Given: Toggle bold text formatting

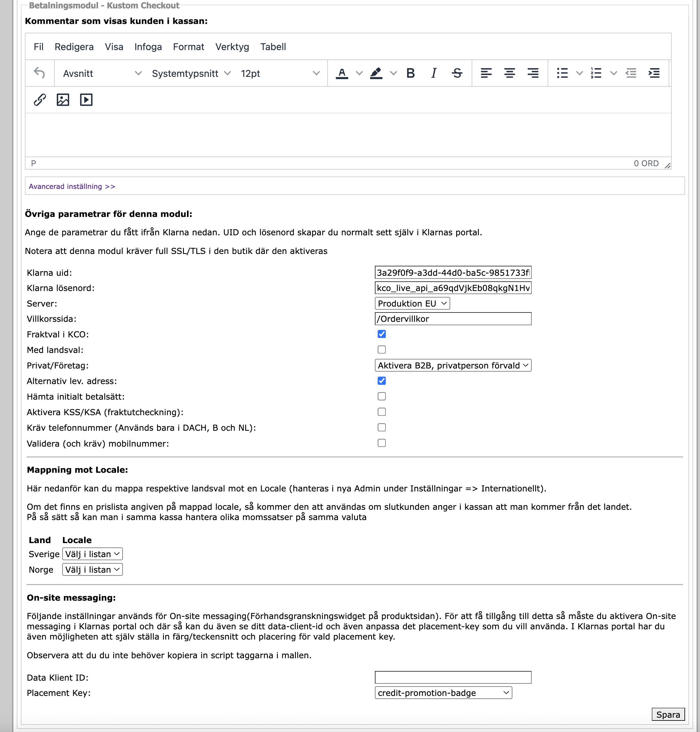Looking at the screenshot, I should pyautogui.click(x=410, y=73).
